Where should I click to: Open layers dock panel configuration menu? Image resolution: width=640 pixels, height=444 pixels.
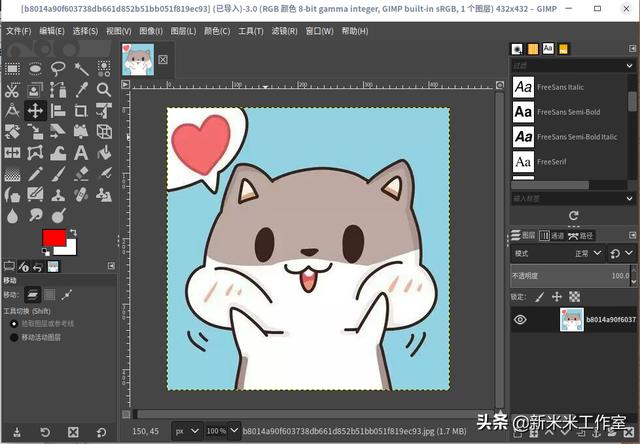[632, 235]
